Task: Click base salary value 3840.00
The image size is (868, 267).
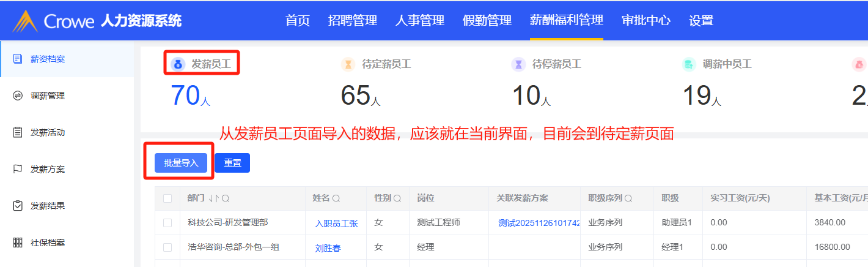Action: (x=829, y=223)
